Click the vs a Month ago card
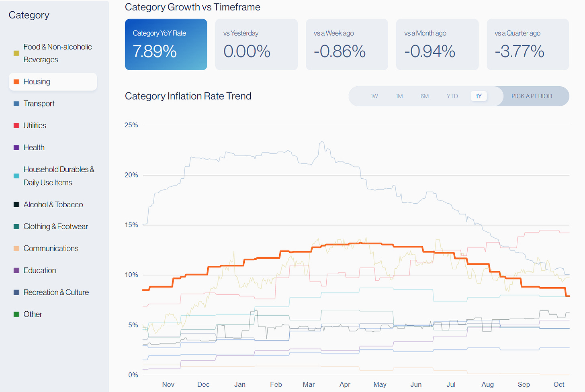The image size is (585, 392). [x=438, y=45]
